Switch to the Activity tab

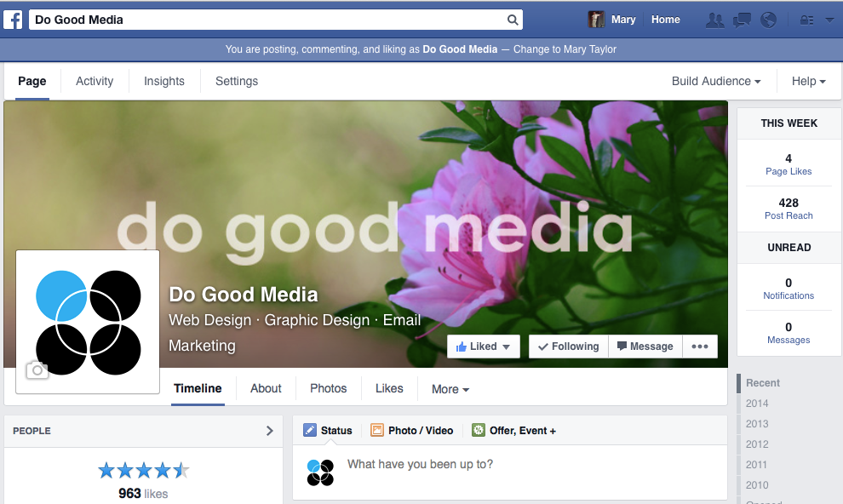(95, 81)
